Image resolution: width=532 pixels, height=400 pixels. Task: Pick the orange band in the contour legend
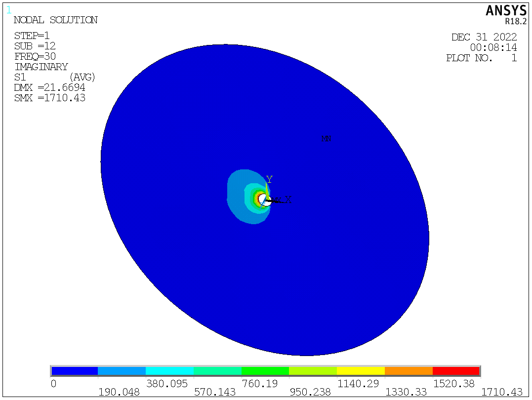[x=408, y=371]
